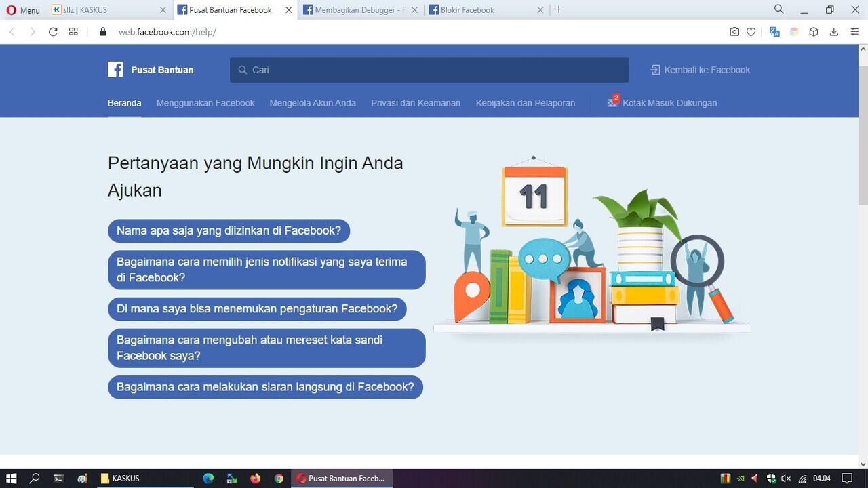Open the extensions cube outline icon

pyautogui.click(x=814, y=32)
